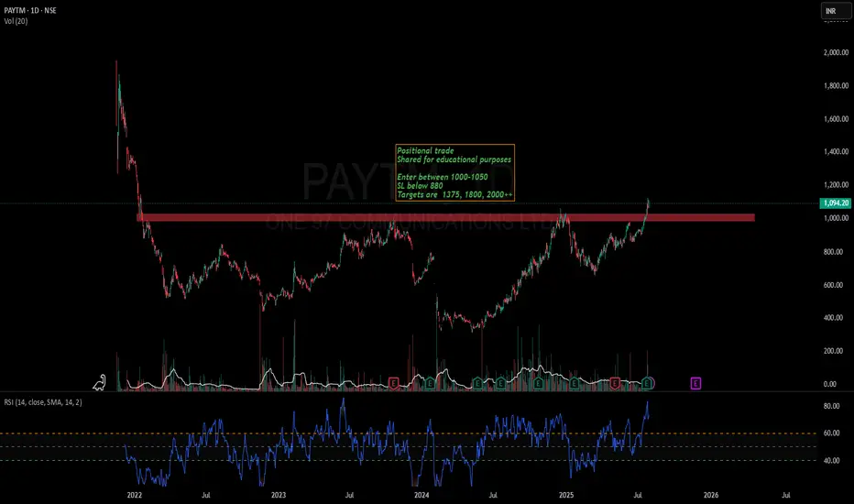Select the RSI (14, close, SMA, 14, 2) legend
This screenshot has width=854, height=504.
point(43,402)
